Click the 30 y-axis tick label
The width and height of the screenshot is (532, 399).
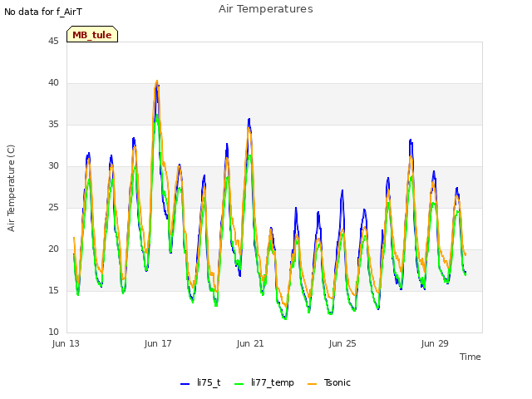point(53,166)
